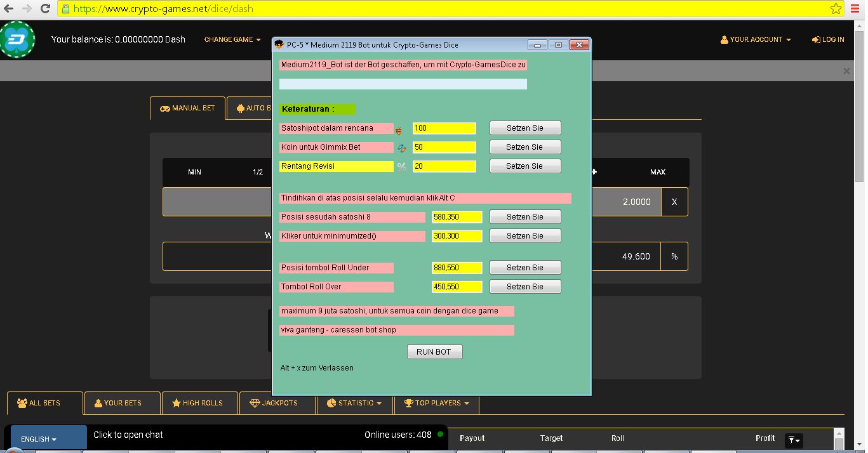The width and height of the screenshot is (868, 453).
Task: Click the % win chance button
Action: point(674,256)
